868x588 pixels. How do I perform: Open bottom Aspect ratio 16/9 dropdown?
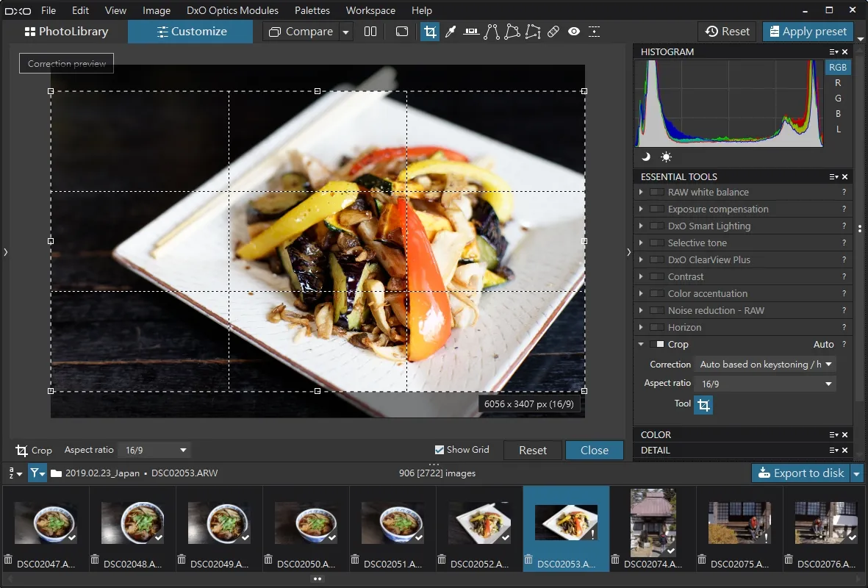(155, 450)
